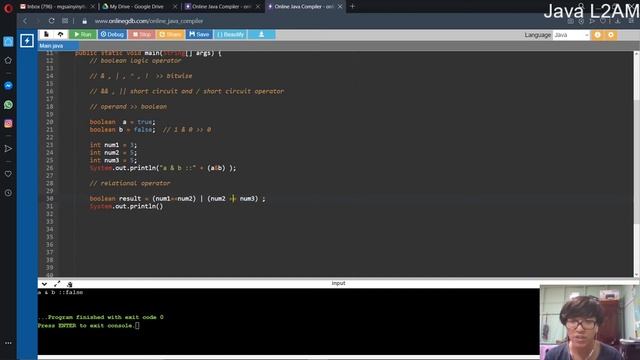Download the code with the download icon
Image resolution: width=640 pixels, height=360 pixels.
pyautogui.click(x=261, y=35)
